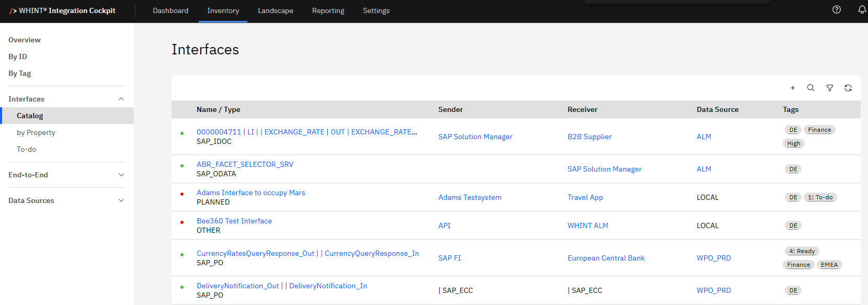The image size is (868, 305).
Task: Click the 4: Ready tag
Action: [802, 251]
